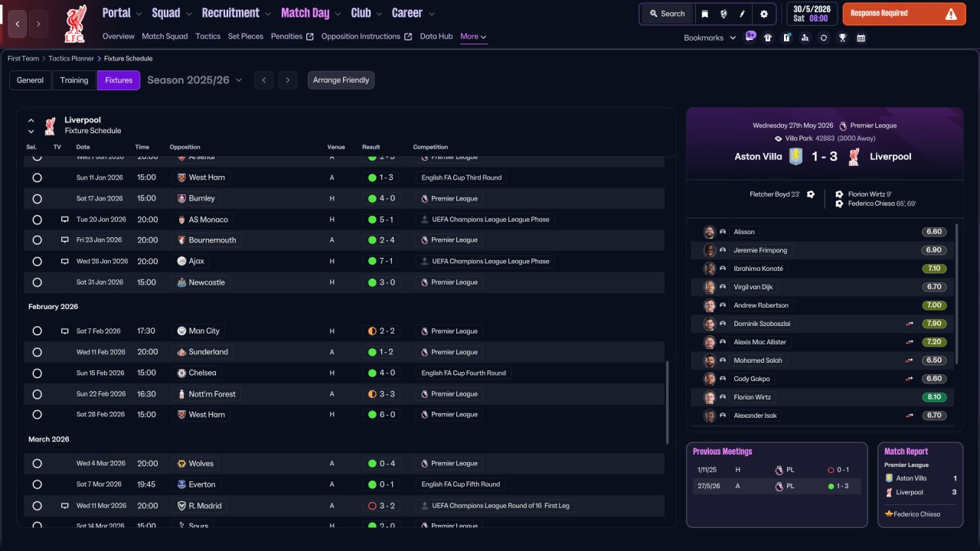Screen dimensions: 980x551
Task: Open the globe world icon
Action: (x=724, y=14)
